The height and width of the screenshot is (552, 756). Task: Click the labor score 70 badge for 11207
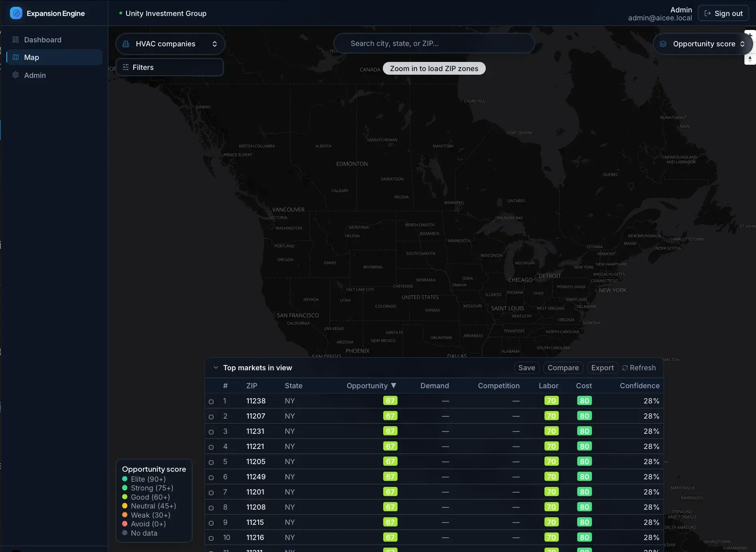coord(551,416)
